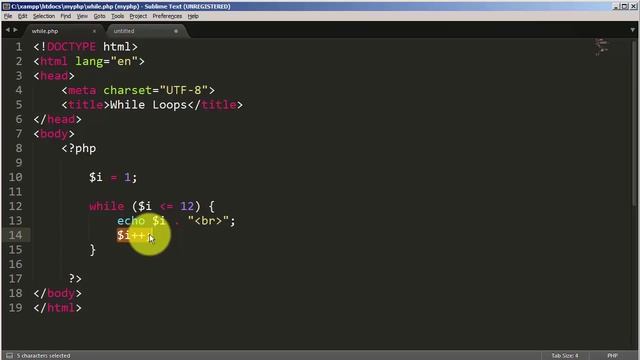Click line number 19 in gutter

click(16, 308)
